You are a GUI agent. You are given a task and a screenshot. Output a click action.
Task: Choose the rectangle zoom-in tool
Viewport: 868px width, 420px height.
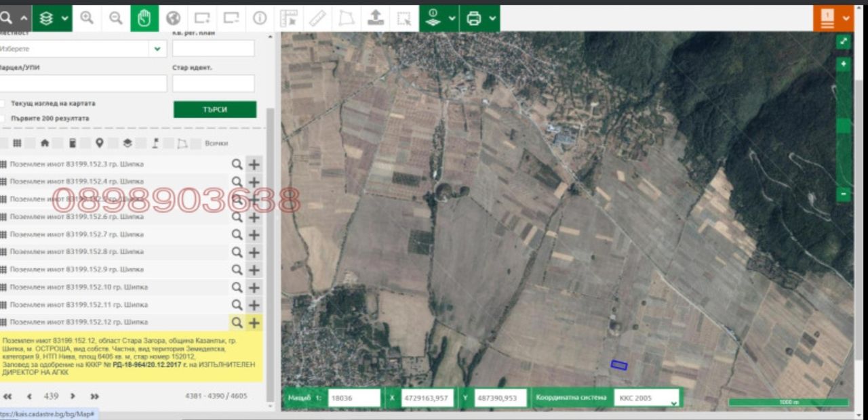click(202, 18)
